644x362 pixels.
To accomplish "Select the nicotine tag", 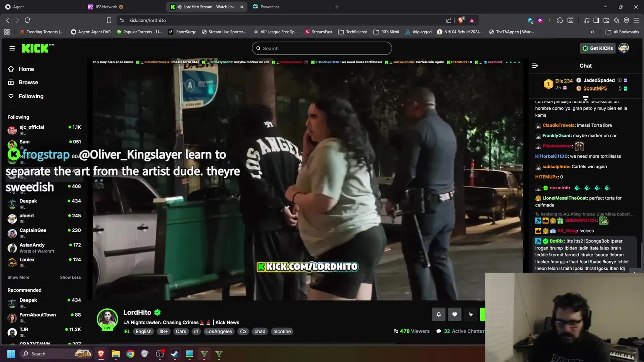I will (282, 332).
